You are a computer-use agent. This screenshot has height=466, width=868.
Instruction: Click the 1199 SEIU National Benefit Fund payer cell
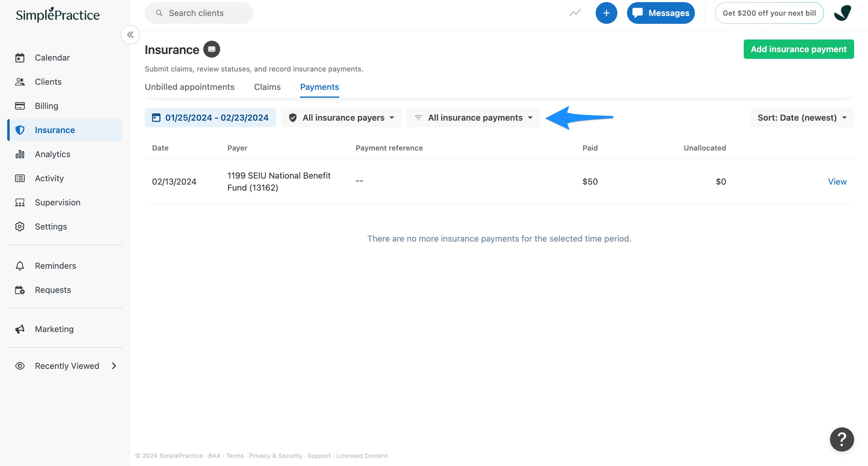click(x=279, y=182)
